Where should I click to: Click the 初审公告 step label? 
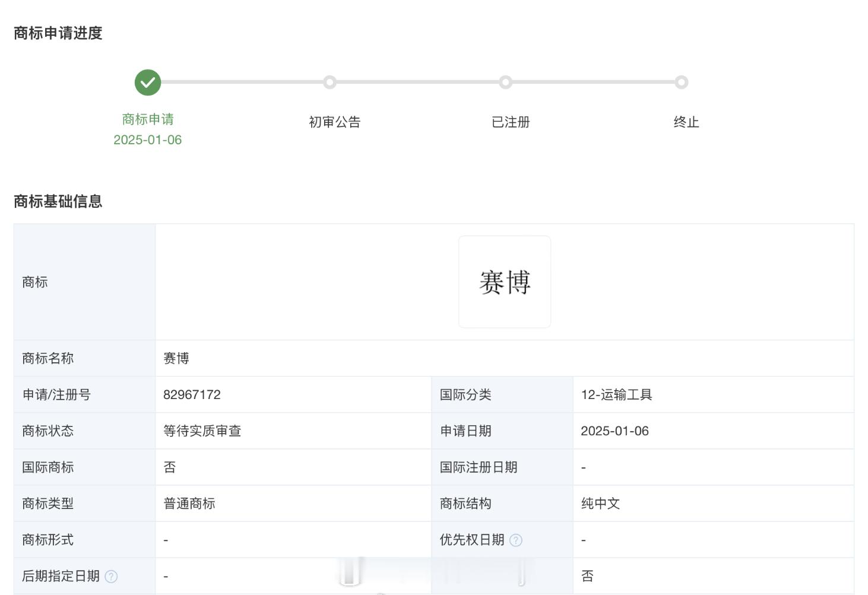point(335,122)
